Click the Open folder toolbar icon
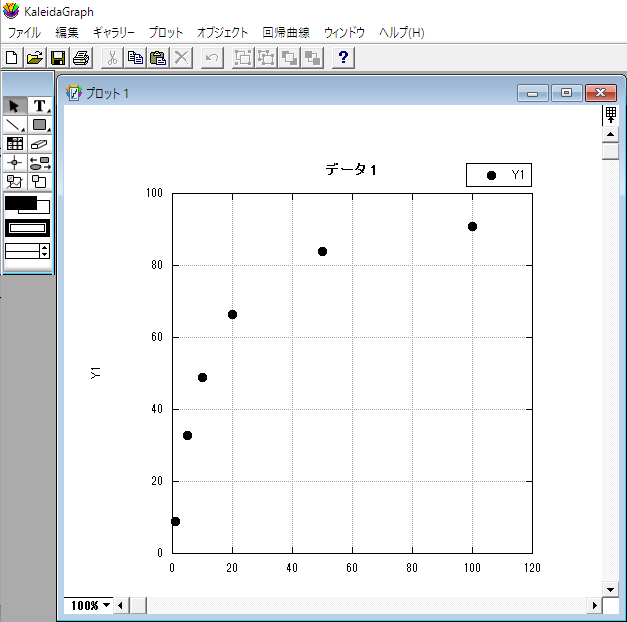The height and width of the screenshot is (622, 627). pos(35,58)
